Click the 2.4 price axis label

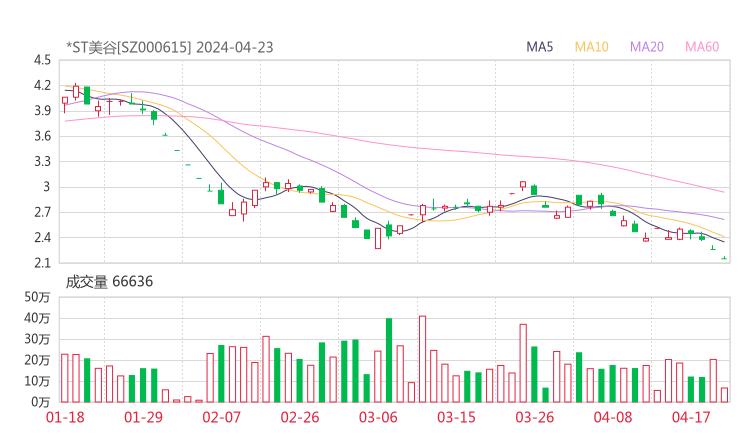pyautogui.click(x=42, y=237)
